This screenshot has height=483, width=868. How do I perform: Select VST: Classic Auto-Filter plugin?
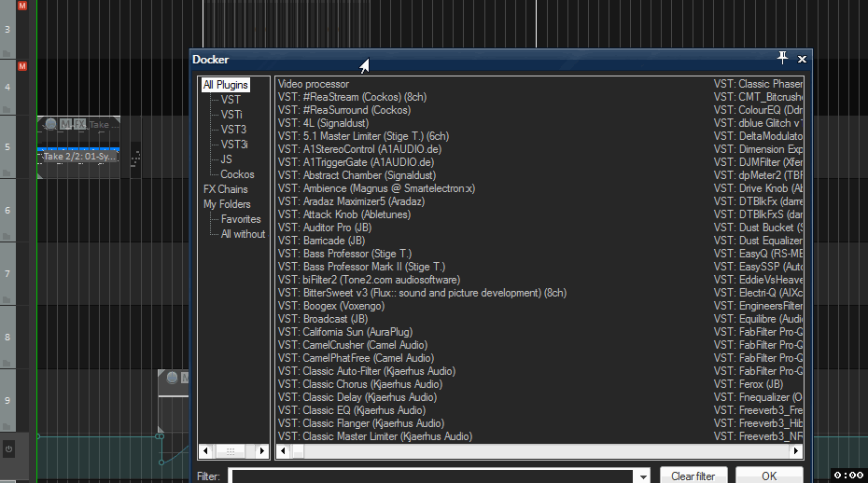[x=367, y=371]
